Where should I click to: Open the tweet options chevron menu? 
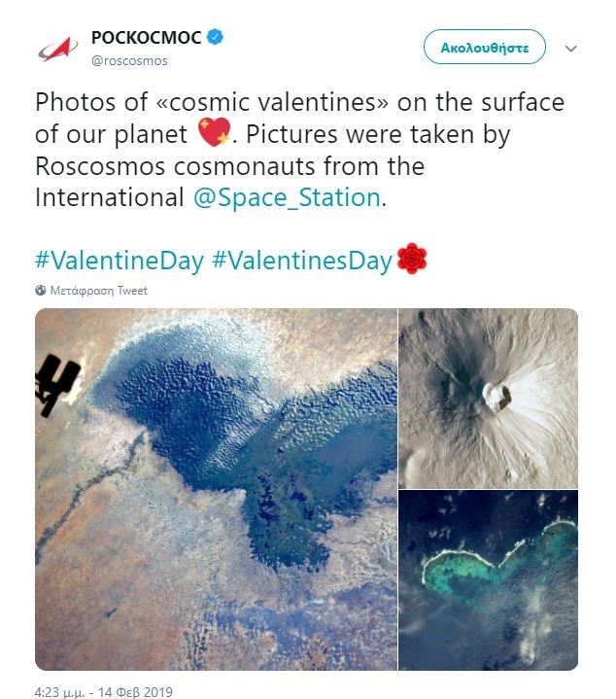pos(571,48)
